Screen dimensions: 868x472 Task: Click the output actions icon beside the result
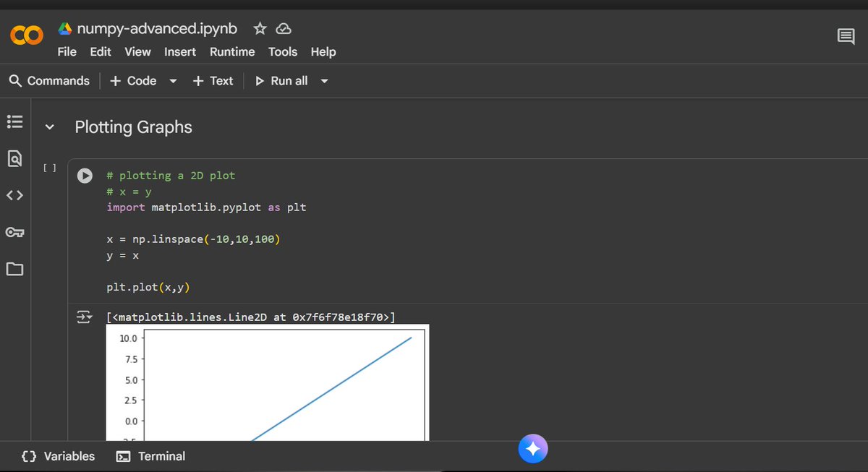click(x=84, y=317)
